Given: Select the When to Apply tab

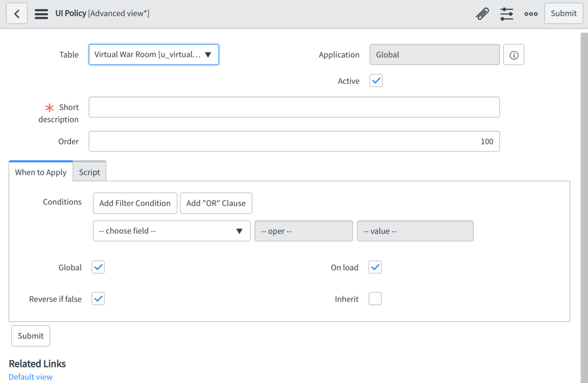Looking at the screenshot, I should pyautogui.click(x=41, y=171).
